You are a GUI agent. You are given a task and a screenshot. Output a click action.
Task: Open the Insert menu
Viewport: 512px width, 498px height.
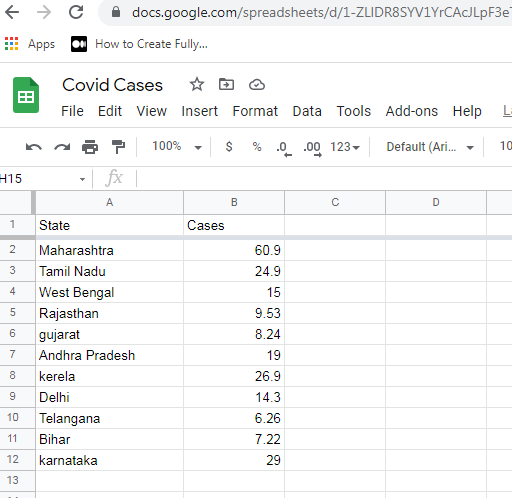199,111
